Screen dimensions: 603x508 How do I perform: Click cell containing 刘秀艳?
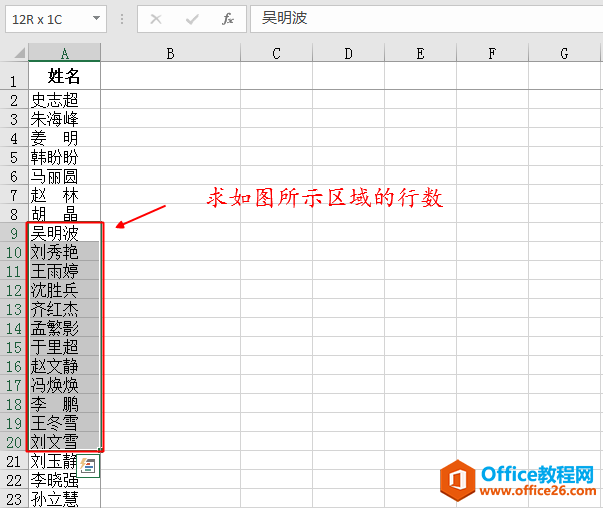tap(65, 252)
